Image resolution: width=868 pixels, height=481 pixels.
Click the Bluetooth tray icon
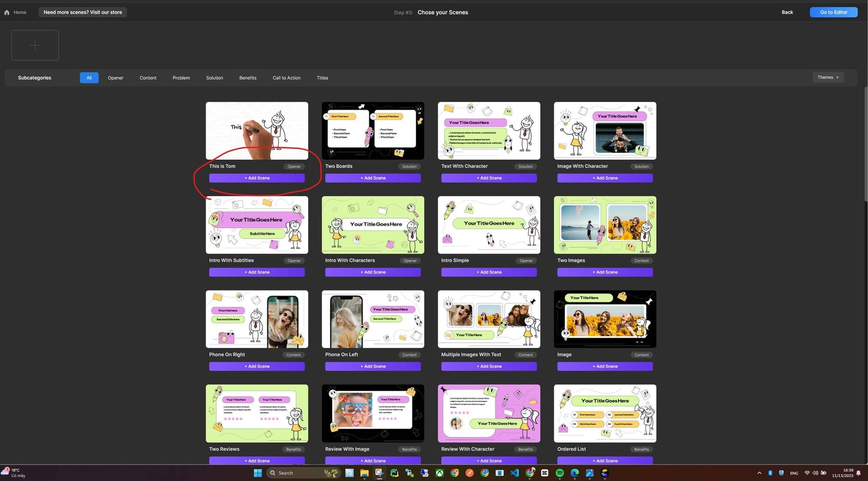point(770,473)
